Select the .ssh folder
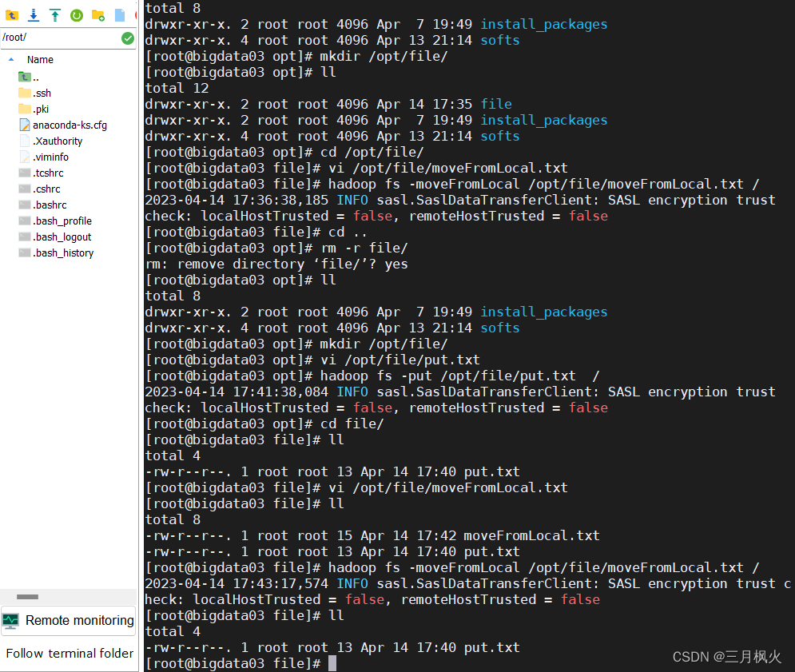Image resolution: width=795 pixels, height=672 pixels. (x=35, y=93)
